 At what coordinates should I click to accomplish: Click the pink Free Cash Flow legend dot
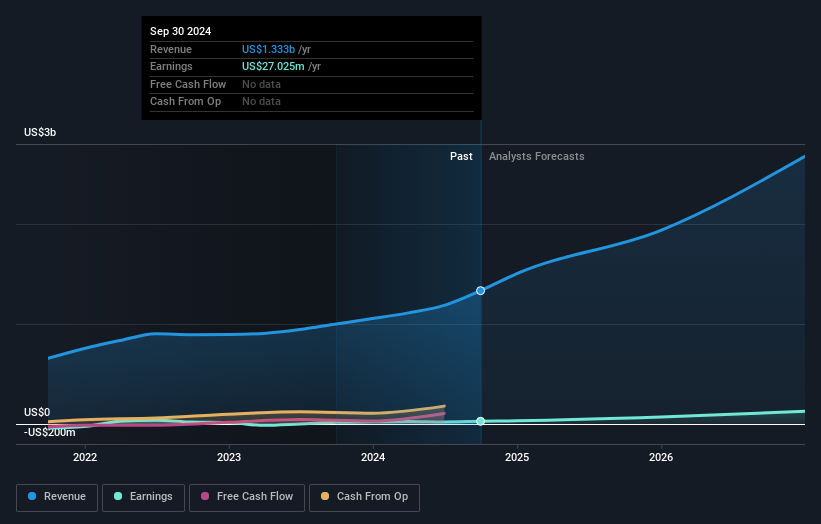point(205,497)
